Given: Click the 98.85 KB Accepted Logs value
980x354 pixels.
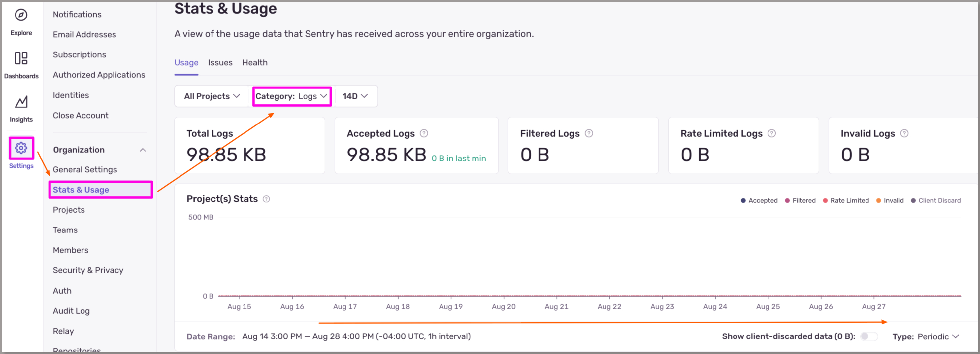Looking at the screenshot, I should point(386,155).
